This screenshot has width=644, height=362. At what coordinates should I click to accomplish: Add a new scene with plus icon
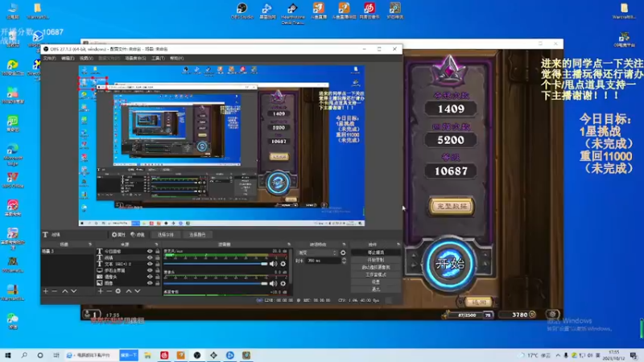click(46, 291)
